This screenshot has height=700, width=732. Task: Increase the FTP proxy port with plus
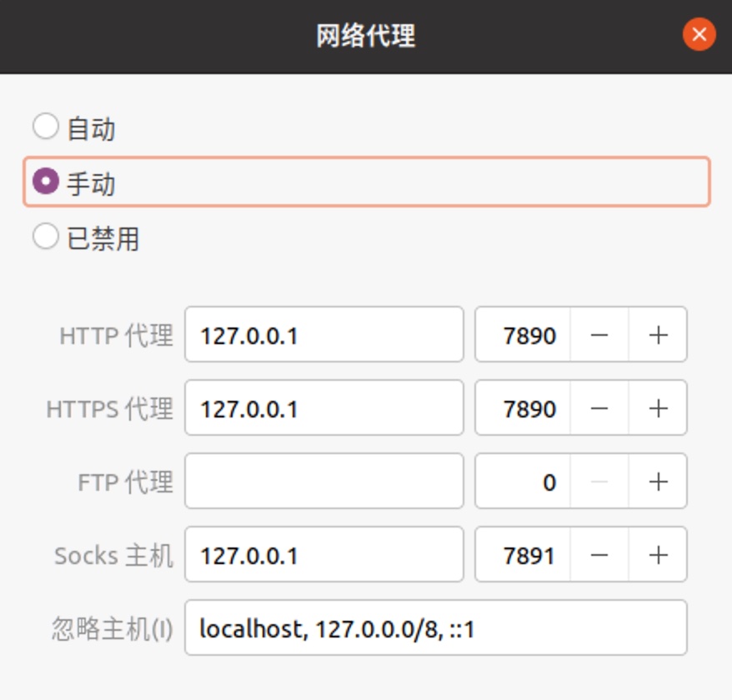pyautogui.click(x=658, y=481)
